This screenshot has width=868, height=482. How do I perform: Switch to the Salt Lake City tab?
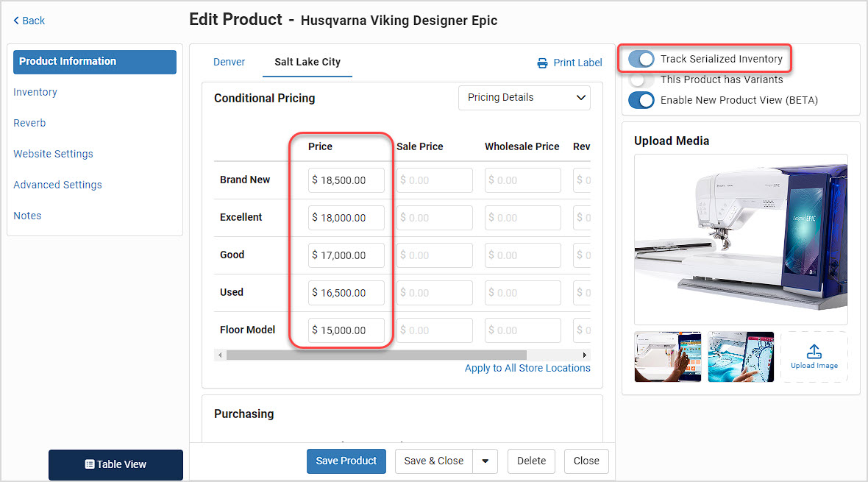[307, 62]
